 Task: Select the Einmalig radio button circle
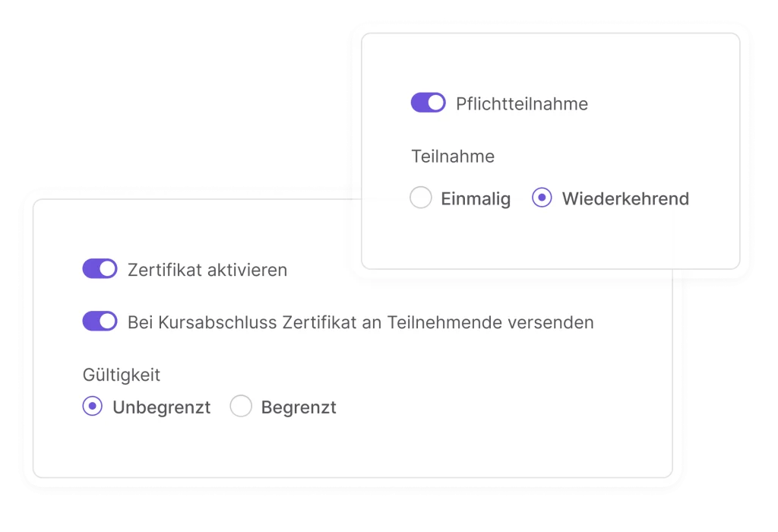pyautogui.click(x=421, y=198)
